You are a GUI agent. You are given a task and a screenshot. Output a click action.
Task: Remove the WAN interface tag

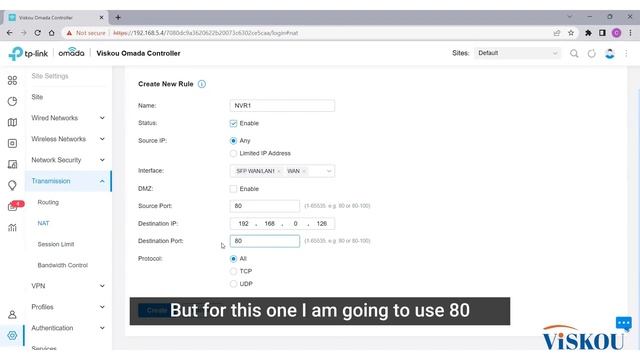pos(304,171)
